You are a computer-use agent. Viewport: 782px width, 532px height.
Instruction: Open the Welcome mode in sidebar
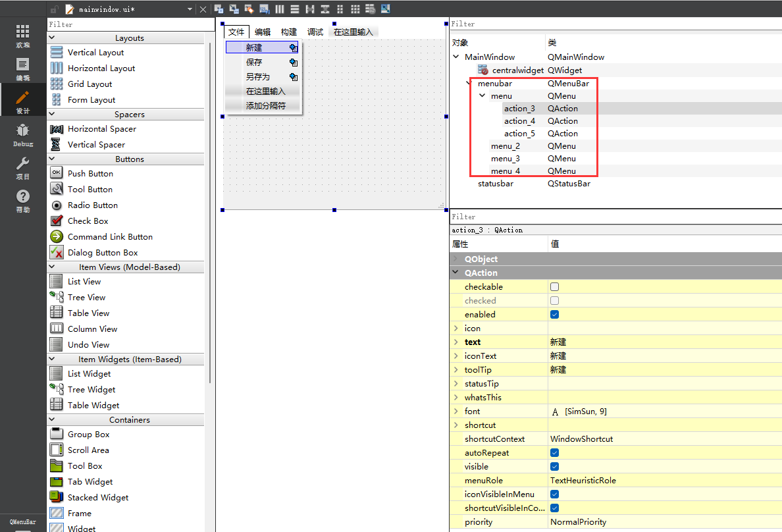point(22,36)
